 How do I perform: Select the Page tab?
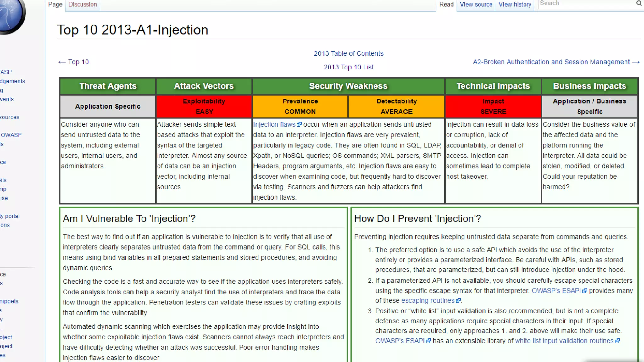pos(55,4)
